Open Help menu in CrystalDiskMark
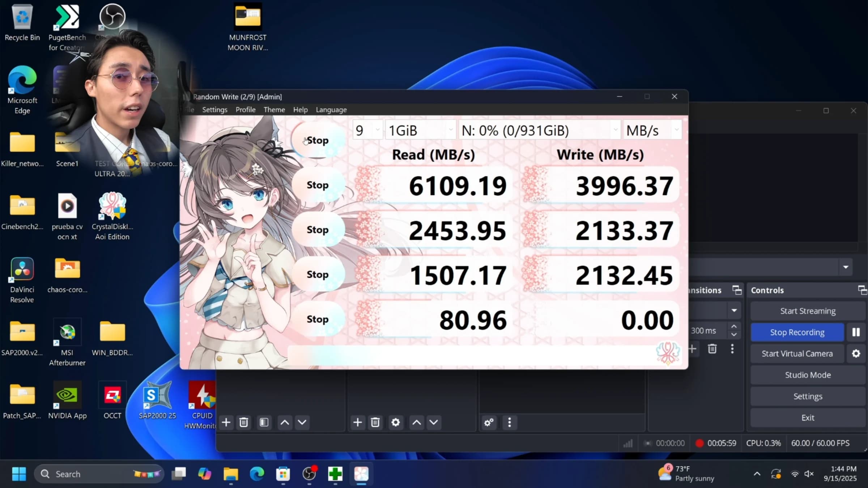 [x=300, y=110]
